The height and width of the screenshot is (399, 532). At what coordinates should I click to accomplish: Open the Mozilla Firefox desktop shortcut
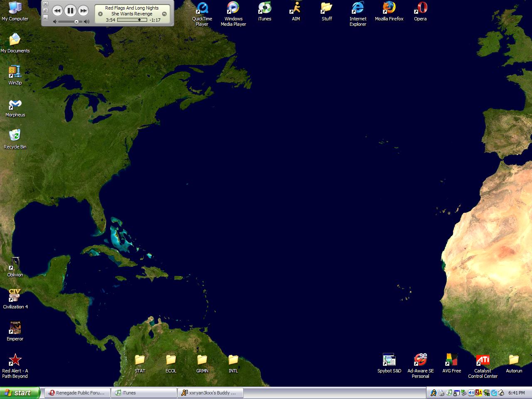coord(389,8)
